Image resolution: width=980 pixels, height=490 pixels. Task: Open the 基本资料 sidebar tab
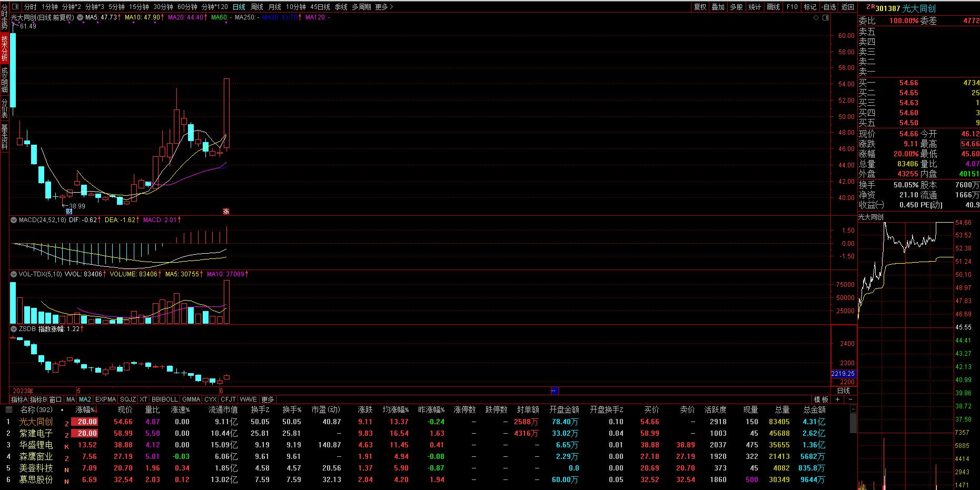[x=4, y=137]
